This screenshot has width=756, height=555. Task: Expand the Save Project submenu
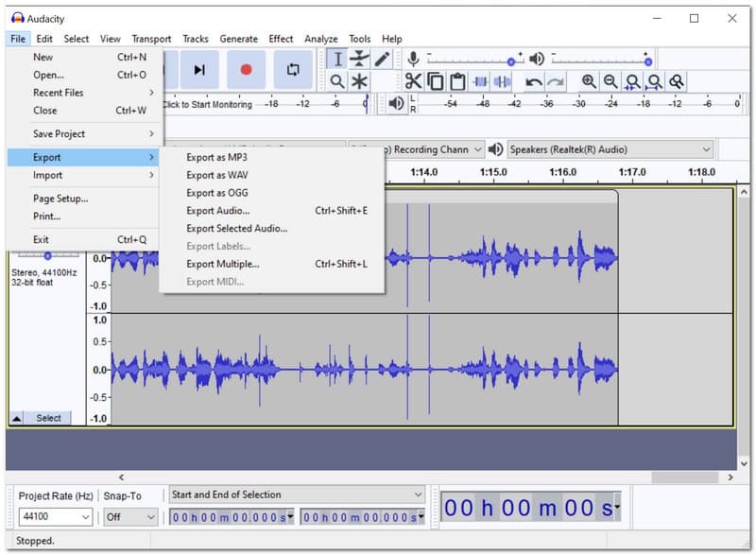83,134
